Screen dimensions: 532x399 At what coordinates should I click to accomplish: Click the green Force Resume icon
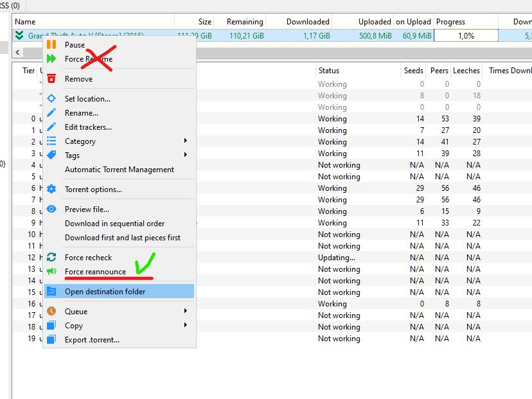tap(51, 59)
